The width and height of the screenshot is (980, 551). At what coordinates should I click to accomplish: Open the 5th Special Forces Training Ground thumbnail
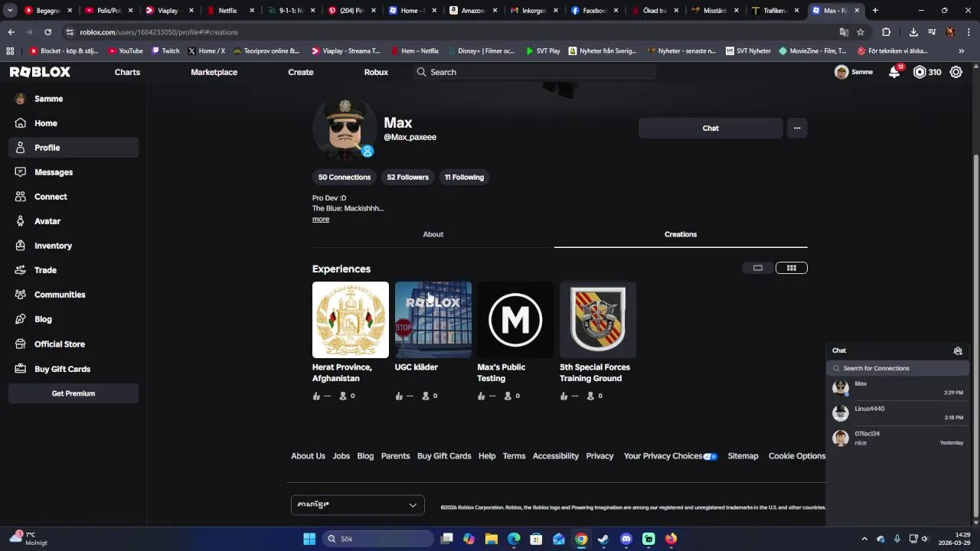click(x=598, y=320)
